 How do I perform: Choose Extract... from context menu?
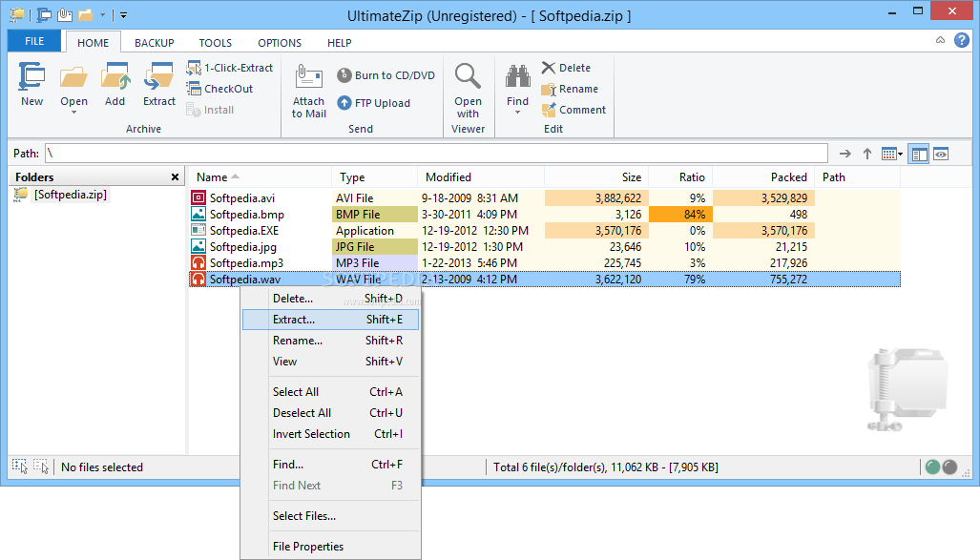coord(330,320)
